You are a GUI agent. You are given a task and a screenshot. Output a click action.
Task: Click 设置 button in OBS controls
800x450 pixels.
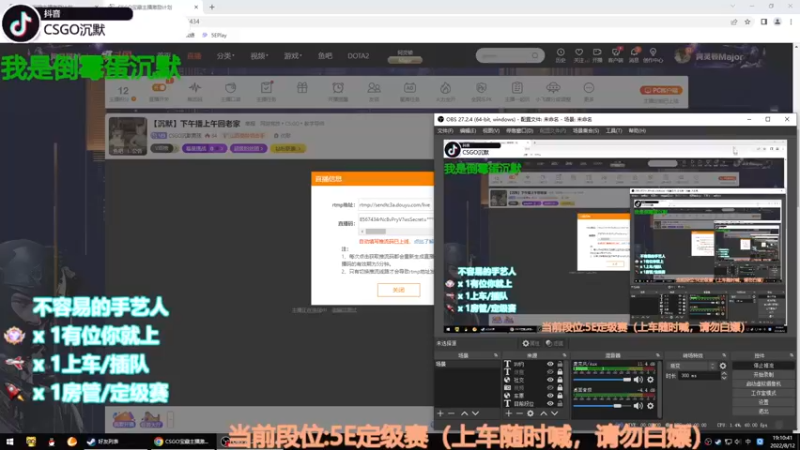(x=763, y=402)
